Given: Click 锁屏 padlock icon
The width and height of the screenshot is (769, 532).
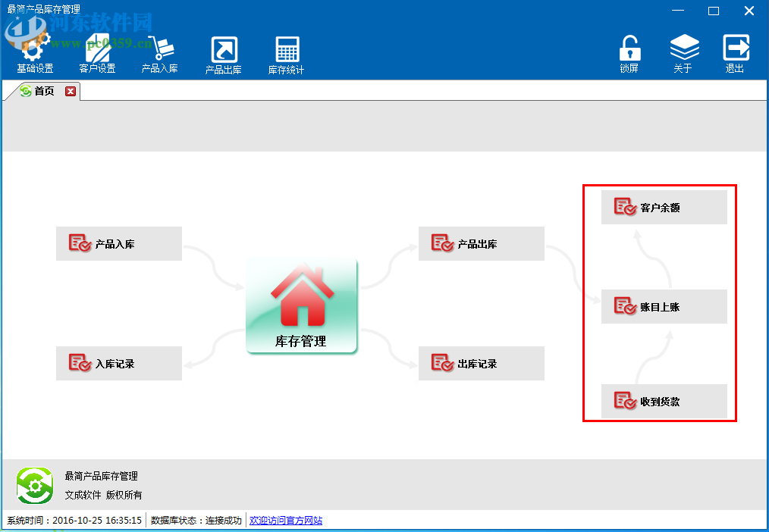Looking at the screenshot, I should click(x=629, y=54).
